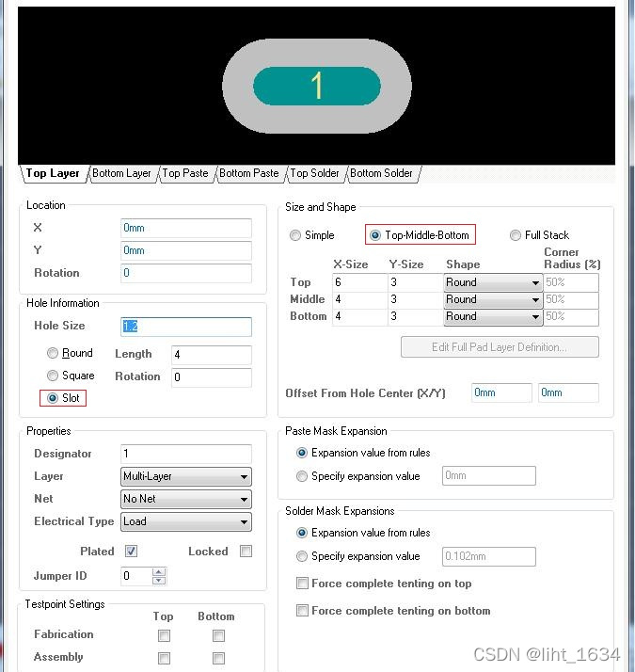The image size is (635, 672).
Task: Select the Round hole radio button
Action: (x=53, y=353)
